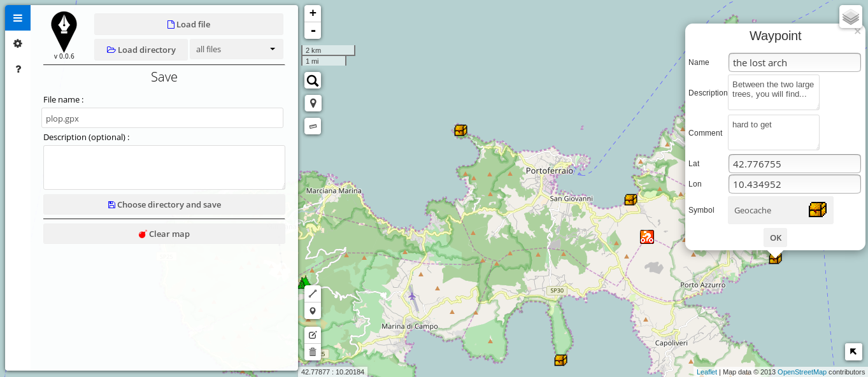This screenshot has height=377, width=868.
Task: Open the map search magnifier
Action: (313, 80)
